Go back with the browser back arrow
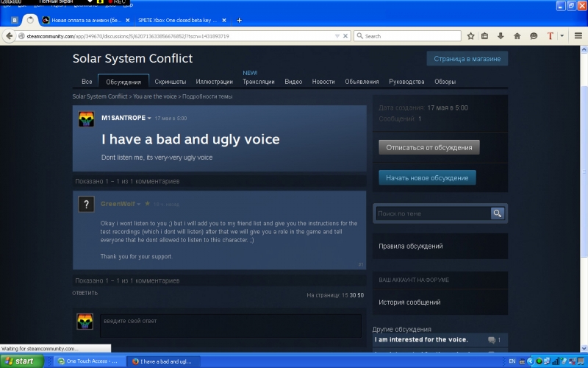This screenshot has height=368, width=588. pyautogui.click(x=10, y=36)
